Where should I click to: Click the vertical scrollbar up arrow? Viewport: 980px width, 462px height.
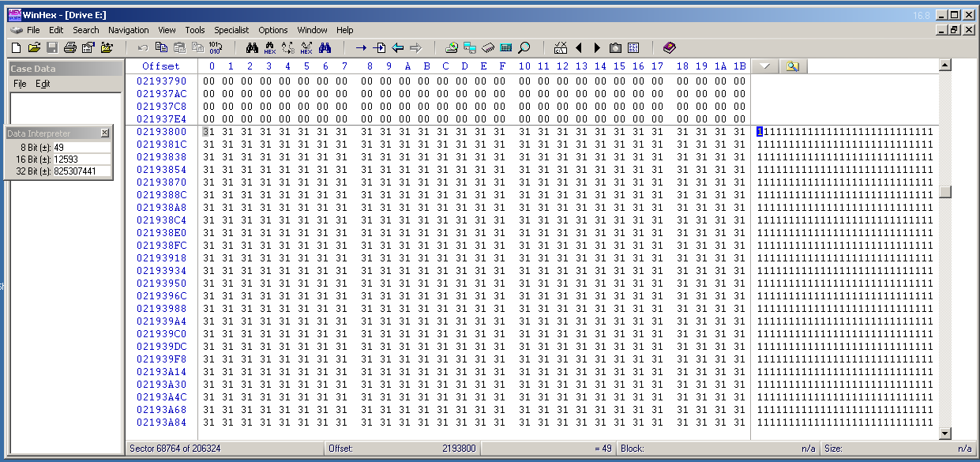945,66
